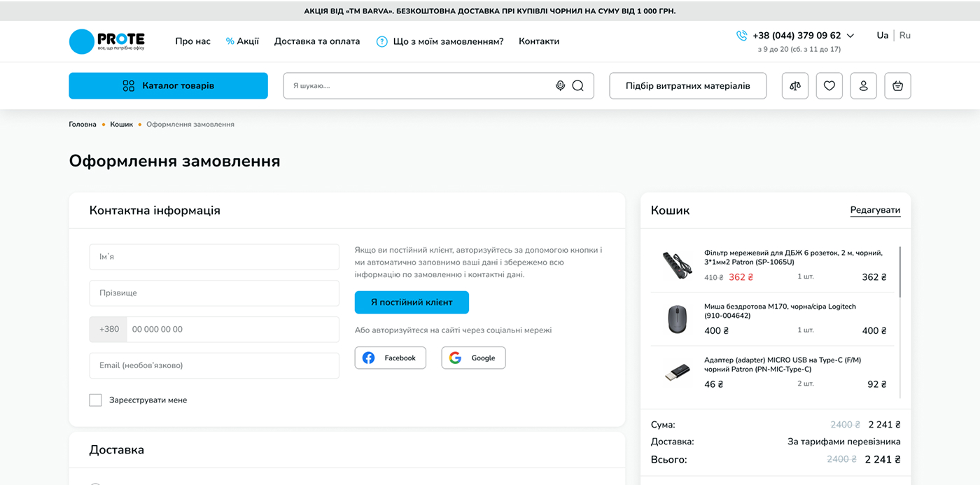
Task: Click the 'Прізвище' input field
Action: (x=214, y=293)
